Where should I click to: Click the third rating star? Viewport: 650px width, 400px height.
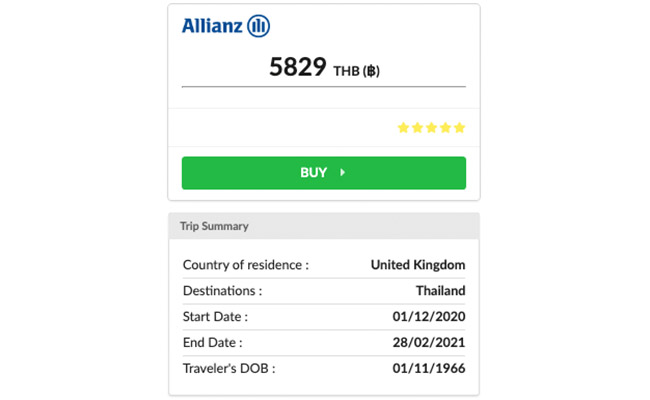coord(431,128)
